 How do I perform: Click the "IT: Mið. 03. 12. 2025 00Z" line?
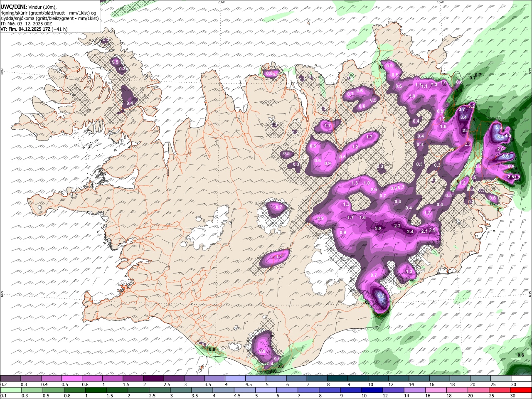(x=26, y=24)
